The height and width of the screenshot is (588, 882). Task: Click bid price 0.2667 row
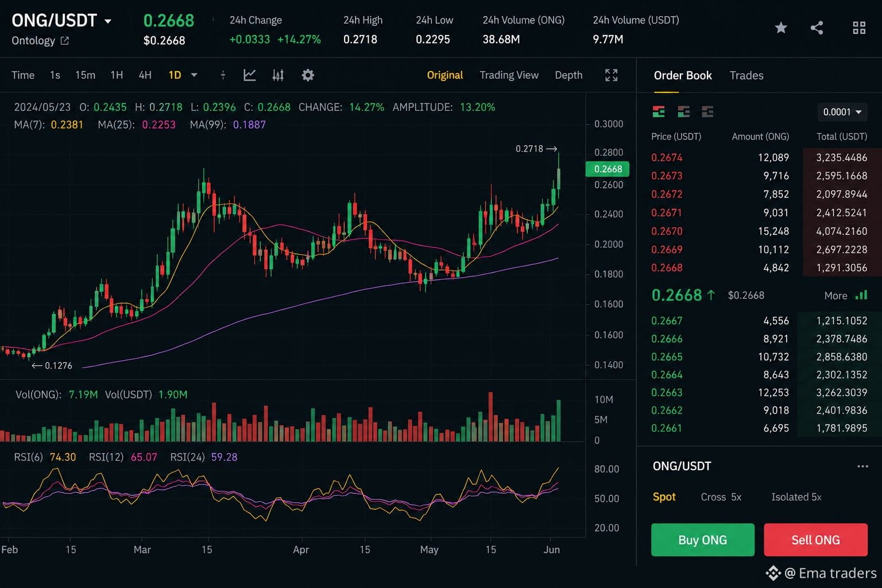click(x=759, y=320)
